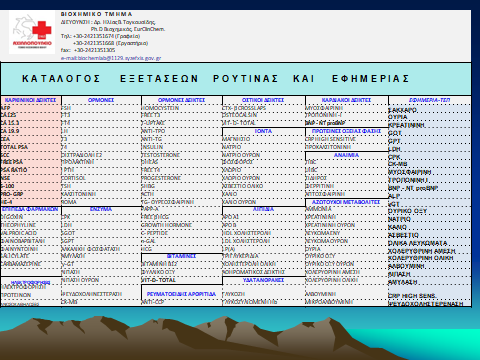
Task: Select the ΚΑΛΙΟ ΟΥΡΩΝ cell
Action: [x=239, y=202]
